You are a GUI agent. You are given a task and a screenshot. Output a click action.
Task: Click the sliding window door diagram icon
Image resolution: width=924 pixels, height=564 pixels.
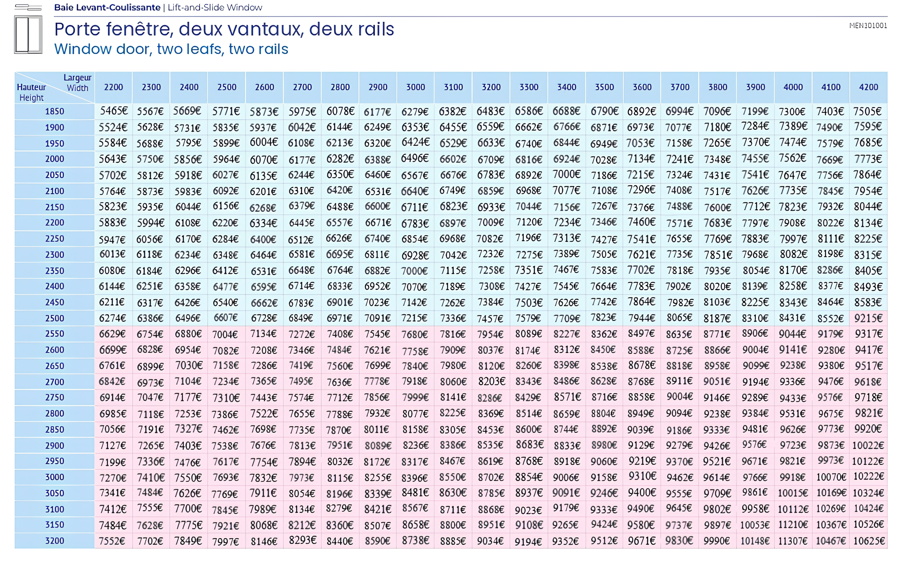tap(28, 35)
